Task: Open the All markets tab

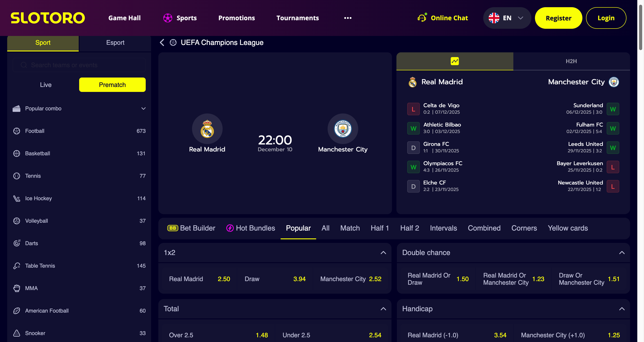Action: click(325, 228)
